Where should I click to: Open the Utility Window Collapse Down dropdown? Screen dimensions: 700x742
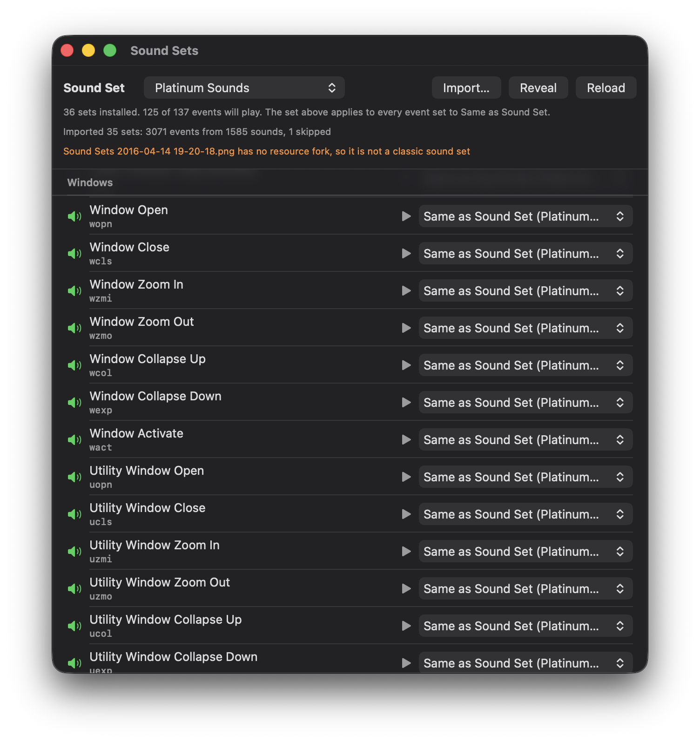(x=525, y=662)
